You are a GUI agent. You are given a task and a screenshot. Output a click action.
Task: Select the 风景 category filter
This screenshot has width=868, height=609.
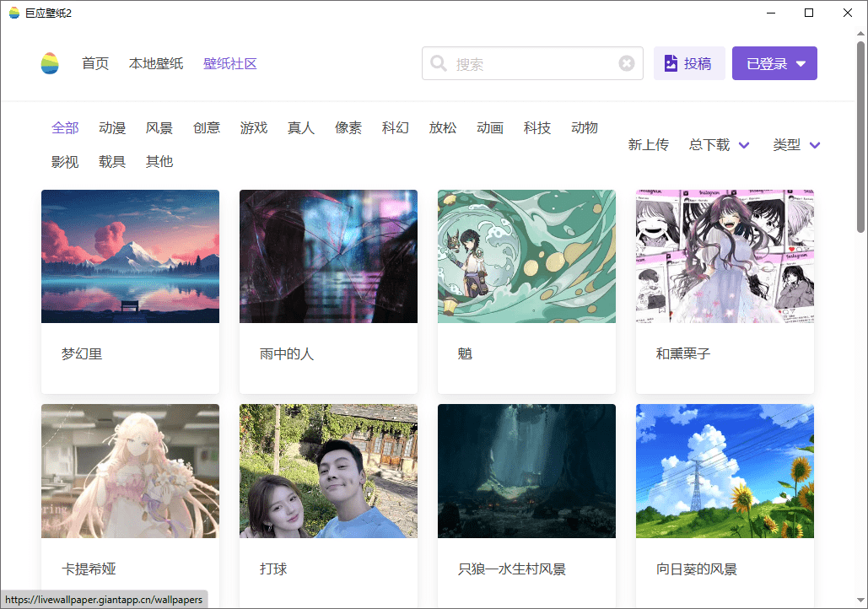pyautogui.click(x=159, y=127)
